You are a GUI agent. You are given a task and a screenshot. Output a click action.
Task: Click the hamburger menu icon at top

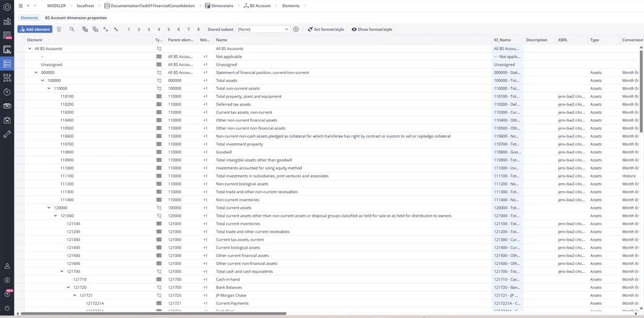[21, 6]
